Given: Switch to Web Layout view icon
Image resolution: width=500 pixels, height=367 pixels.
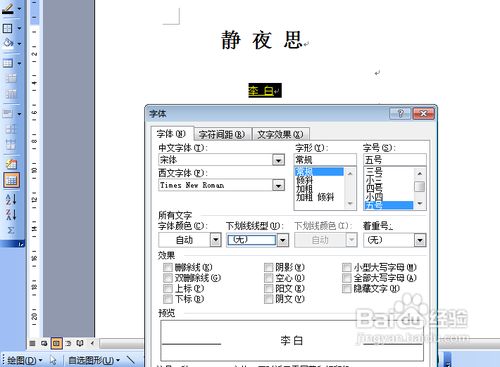Looking at the screenshot, I should point(44,343).
